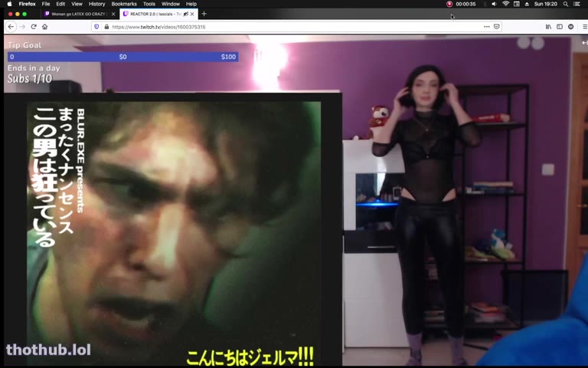Click the 'Subs 1/10' counter
Image resolution: width=588 pixels, height=368 pixels.
pyautogui.click(x=30, y=78)
